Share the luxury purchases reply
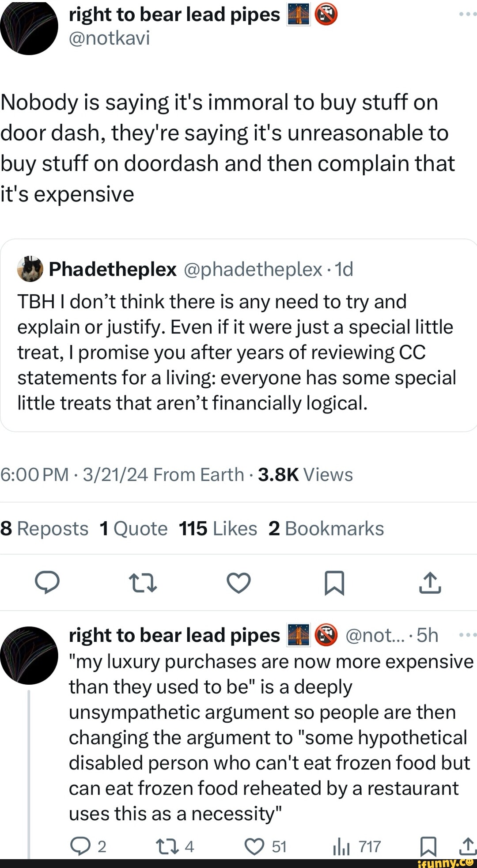477x868 pixels. [466, 846]
